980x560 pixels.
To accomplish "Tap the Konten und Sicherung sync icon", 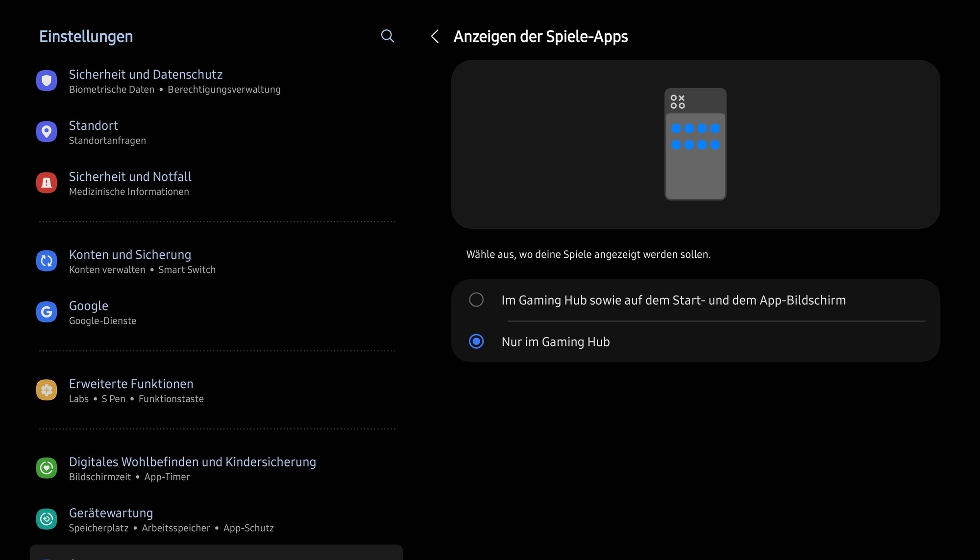I will [47, 261].
